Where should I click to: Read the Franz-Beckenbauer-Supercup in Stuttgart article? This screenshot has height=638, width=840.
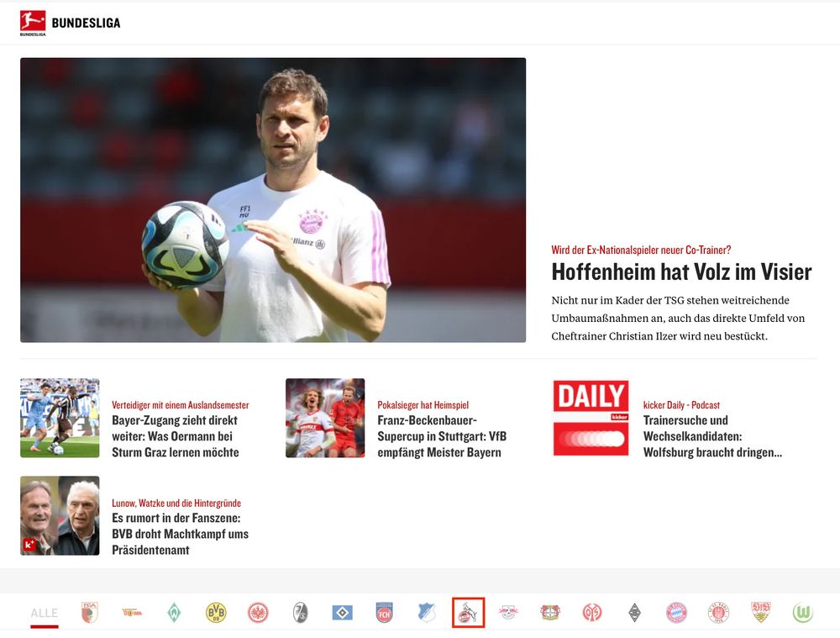442,436
